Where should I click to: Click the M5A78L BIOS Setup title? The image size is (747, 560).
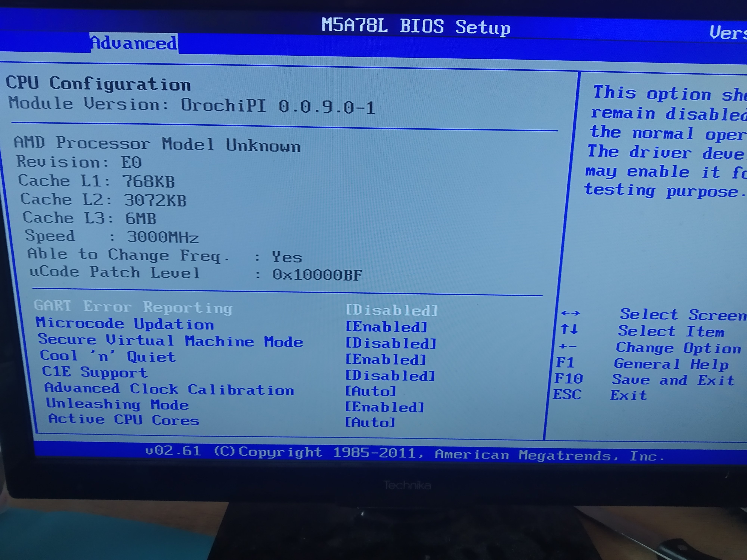click(416, 26)
